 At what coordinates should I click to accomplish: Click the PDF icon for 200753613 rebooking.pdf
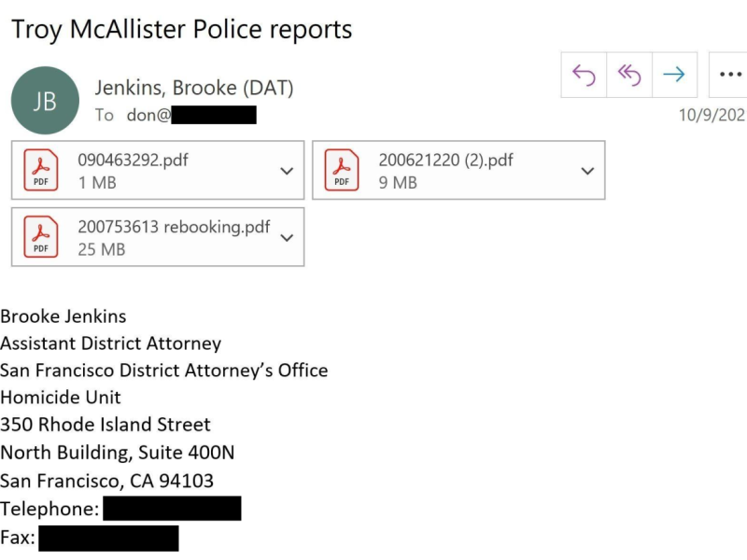pyautogui.click(x=41, y=237)
